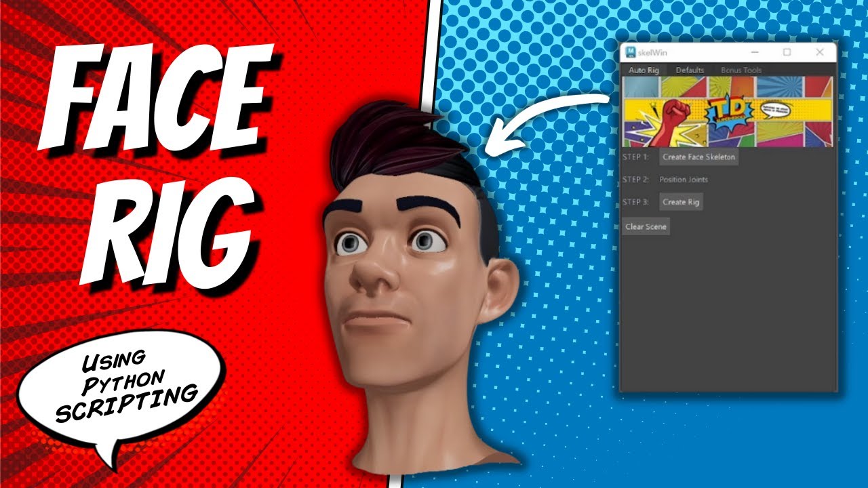Click the 'STEP 3:' label
The height and width of the screenshot is (488, 868).
(636, 202)
